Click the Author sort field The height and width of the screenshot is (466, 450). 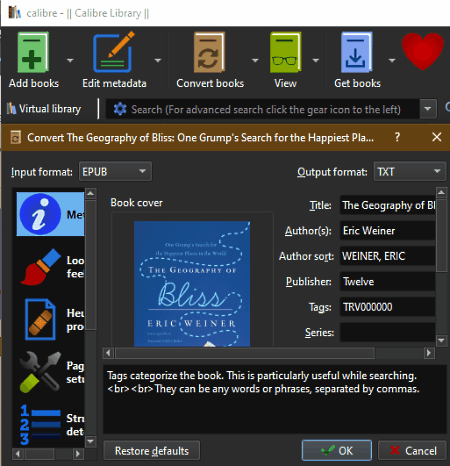pos(388,256)
